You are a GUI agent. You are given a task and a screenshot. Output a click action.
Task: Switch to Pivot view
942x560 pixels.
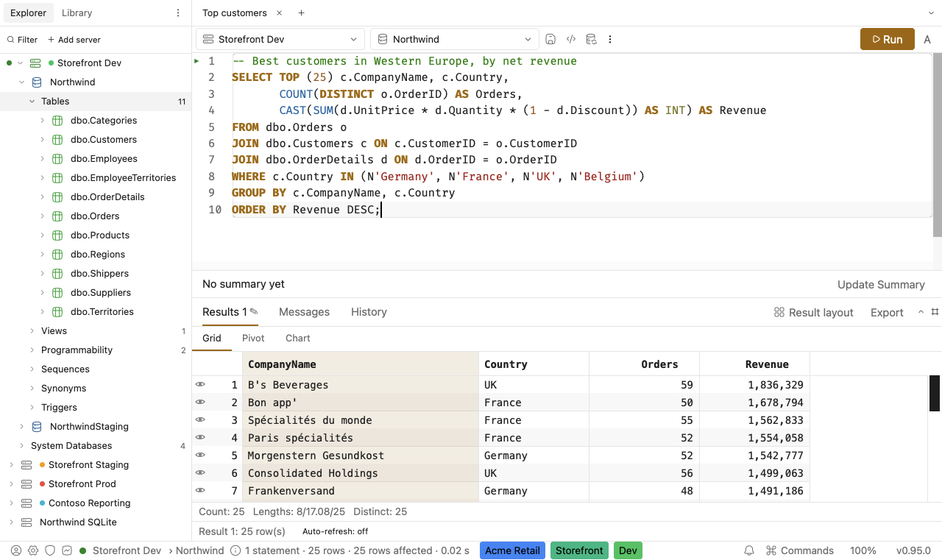coord(253,338)
